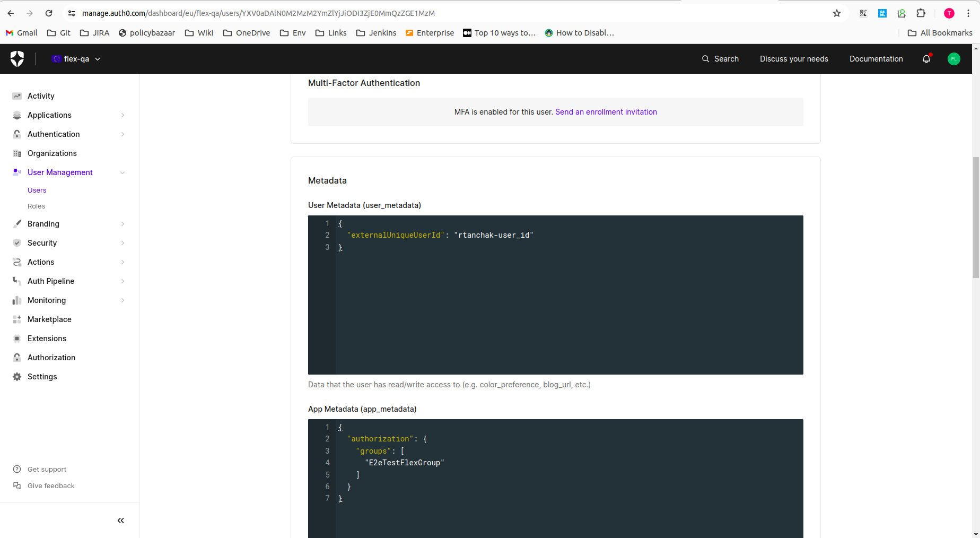Open the Extensions icon
Viewport: 980px width, 538px height.
[16, 338]
